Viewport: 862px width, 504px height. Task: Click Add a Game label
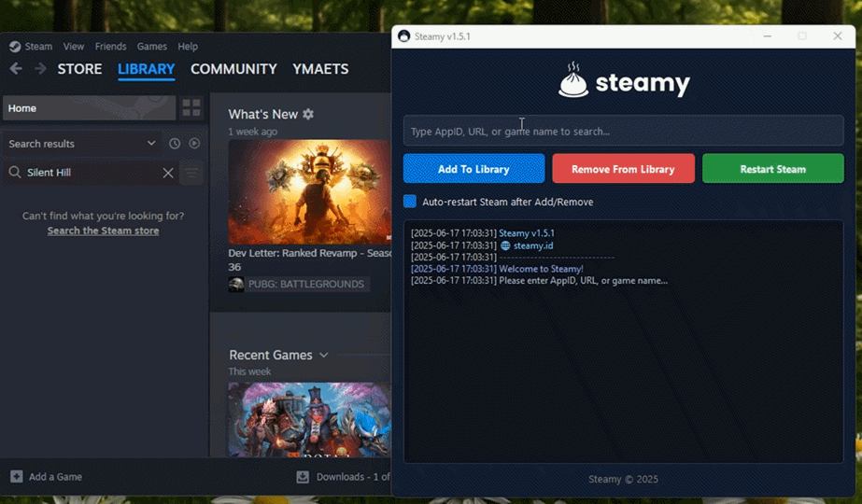55,477
